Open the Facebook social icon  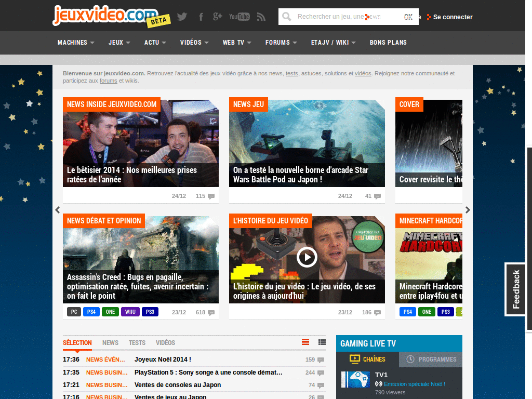click(201, 17)
